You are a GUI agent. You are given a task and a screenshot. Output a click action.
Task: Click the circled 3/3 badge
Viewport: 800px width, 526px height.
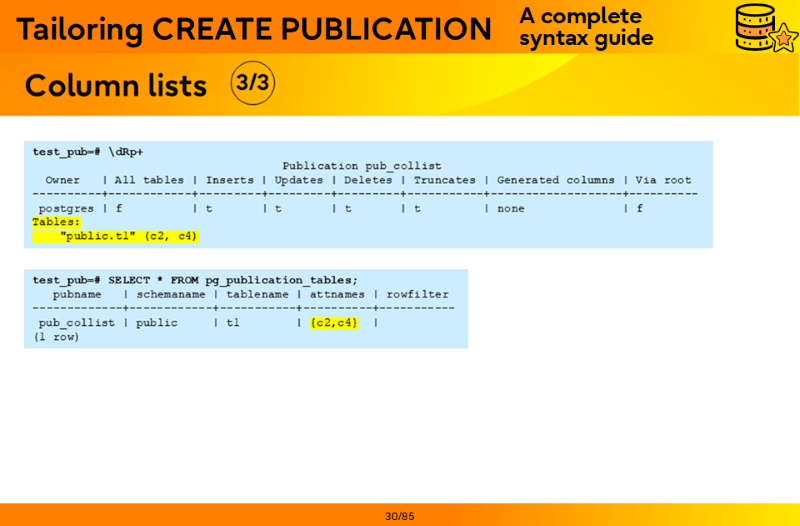tap(252, 83)
